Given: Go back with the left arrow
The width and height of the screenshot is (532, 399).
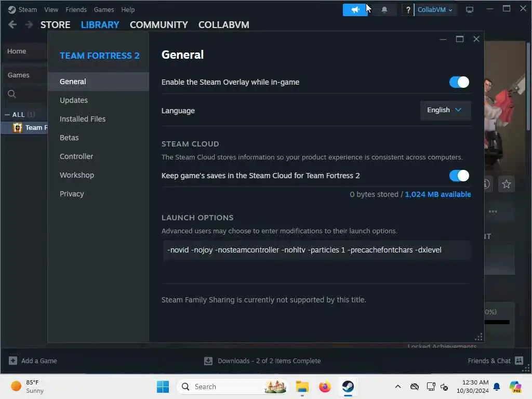Looking at the screenshot, I should point(12,24).
